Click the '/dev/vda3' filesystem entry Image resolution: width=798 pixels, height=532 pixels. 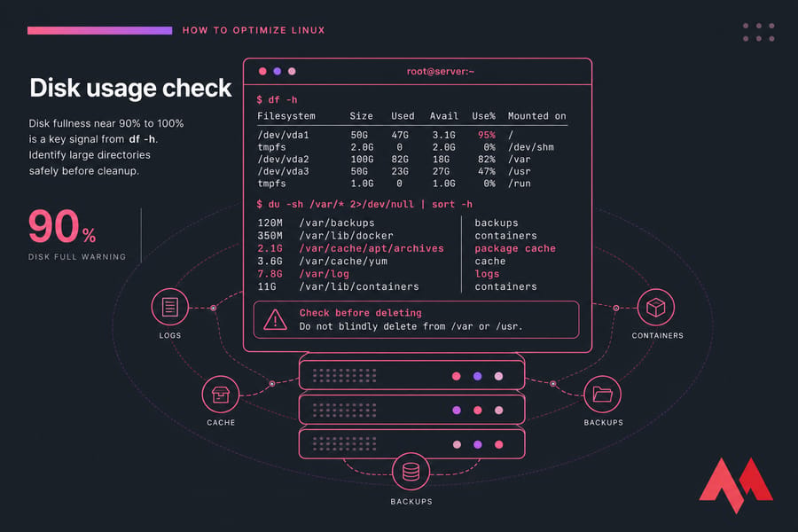tap(283, 171)
